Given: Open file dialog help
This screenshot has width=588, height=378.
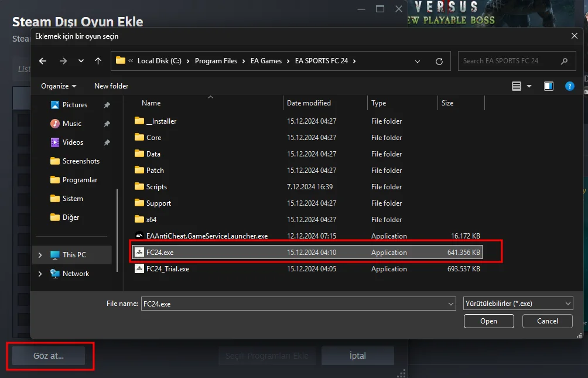Looking at the screenshot, I should pos(570,86).
